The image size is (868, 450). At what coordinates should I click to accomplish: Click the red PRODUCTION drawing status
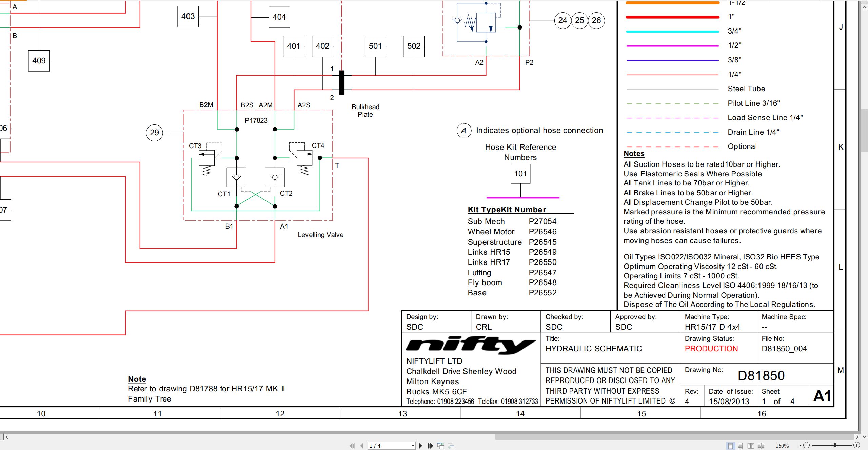[x=711, y=349]
